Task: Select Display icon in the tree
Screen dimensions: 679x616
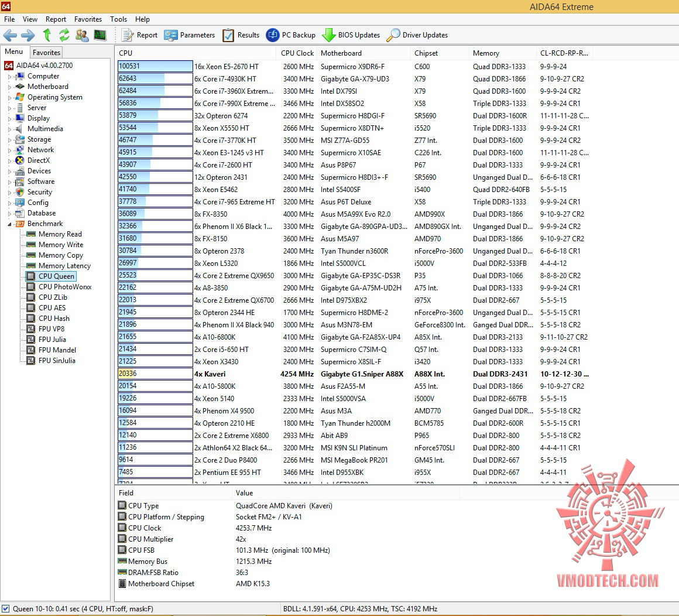Action: tap(19, 118)
